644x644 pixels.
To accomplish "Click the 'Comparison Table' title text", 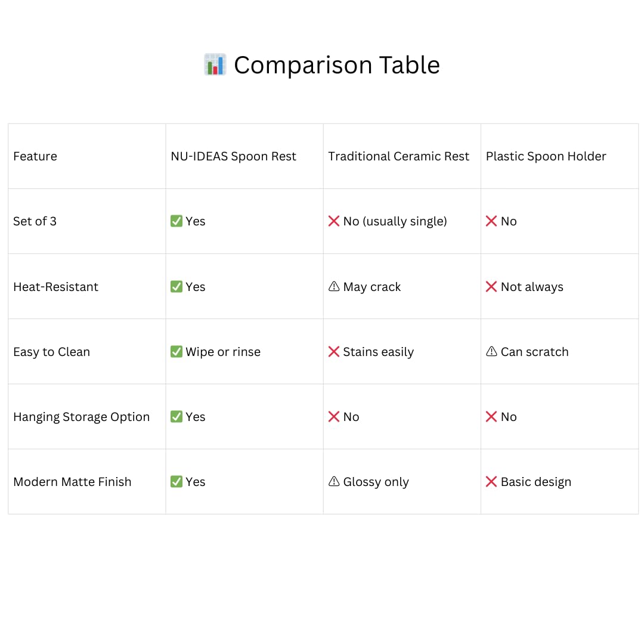I will pyautogui.click(x=336, y=65).
